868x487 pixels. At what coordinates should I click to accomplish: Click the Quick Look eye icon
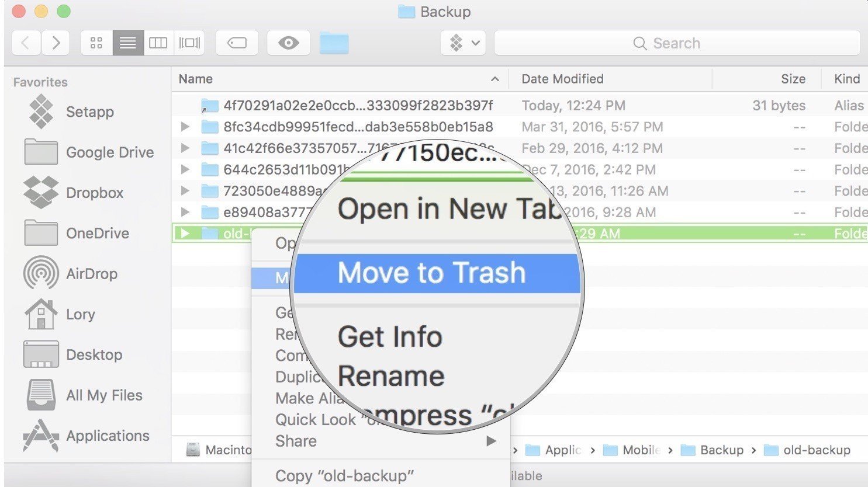[288, 43]
